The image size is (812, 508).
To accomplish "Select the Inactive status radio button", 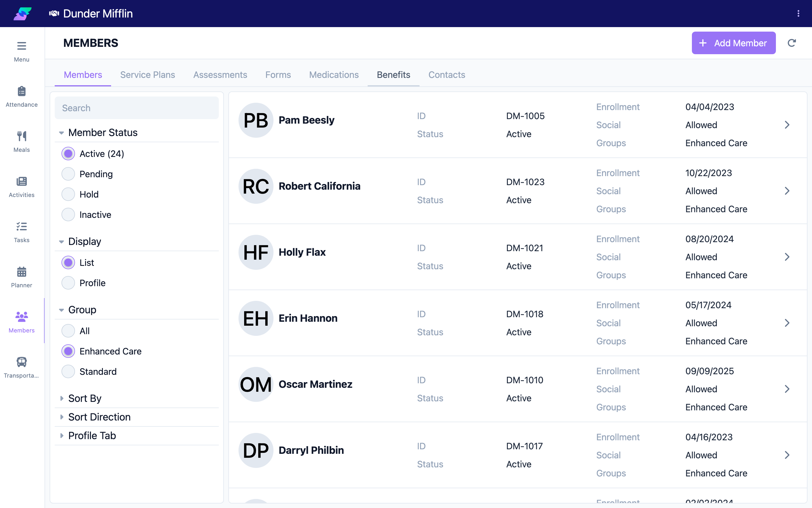I will [x=68, y=215].
